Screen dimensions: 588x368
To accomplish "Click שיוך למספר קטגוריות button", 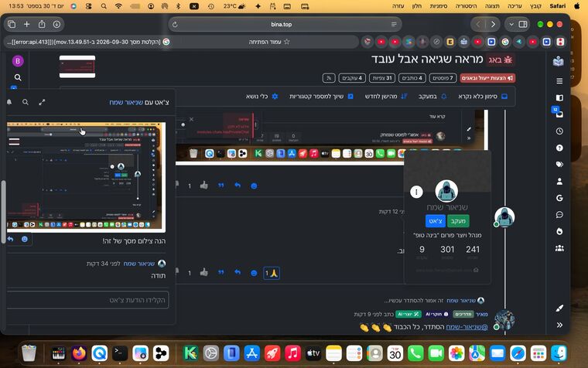I will [x=321, y=97].
